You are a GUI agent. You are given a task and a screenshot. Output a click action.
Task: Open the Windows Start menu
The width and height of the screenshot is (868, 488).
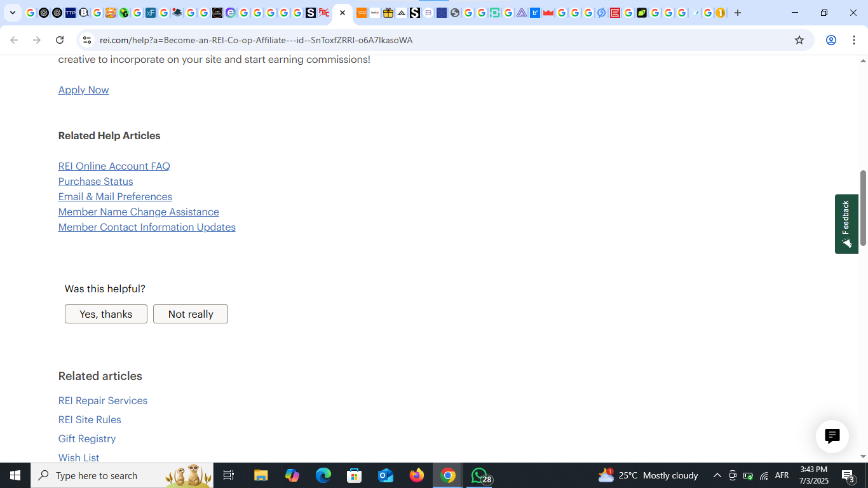(15, 475)
